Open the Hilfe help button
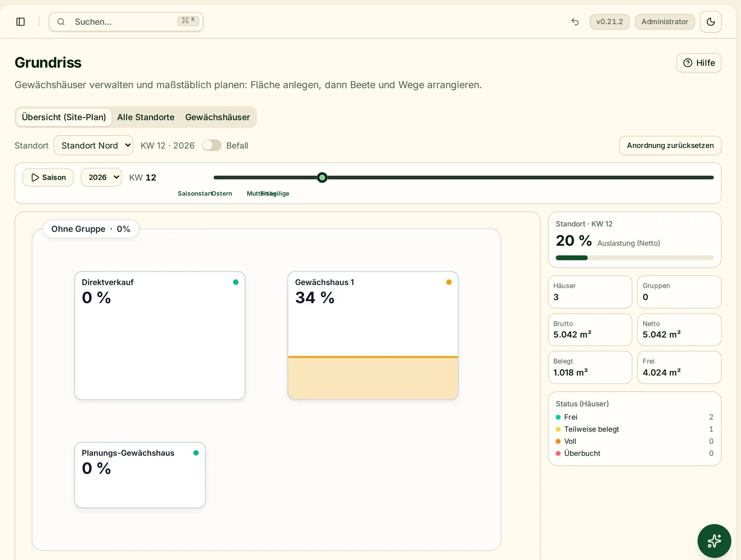 tap(699, 63)
